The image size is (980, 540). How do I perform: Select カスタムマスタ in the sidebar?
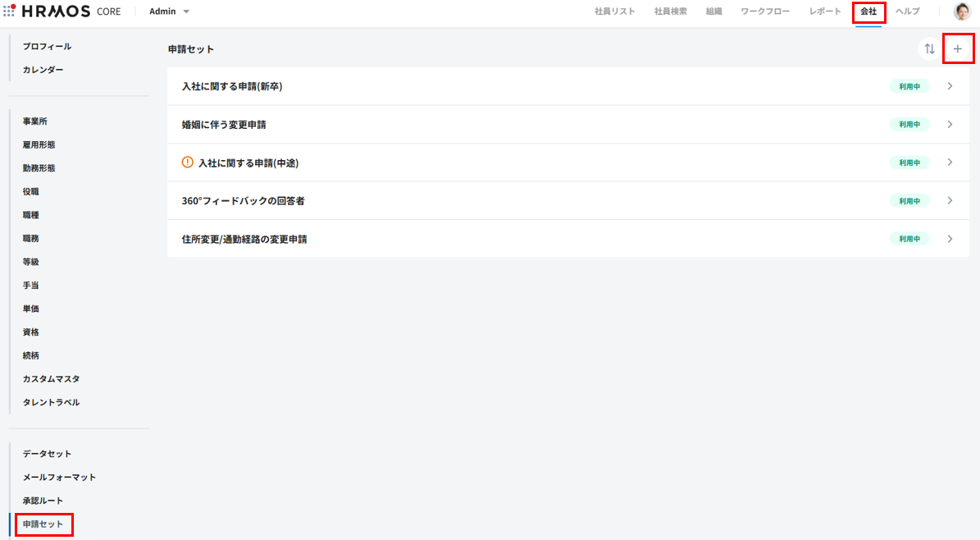pos(51,379)
